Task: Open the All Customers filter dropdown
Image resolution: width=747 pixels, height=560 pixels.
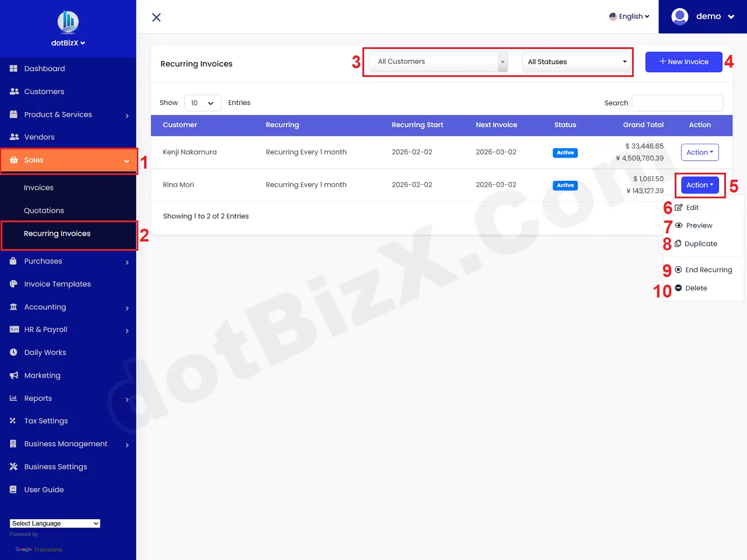Action: coord(437,61)
